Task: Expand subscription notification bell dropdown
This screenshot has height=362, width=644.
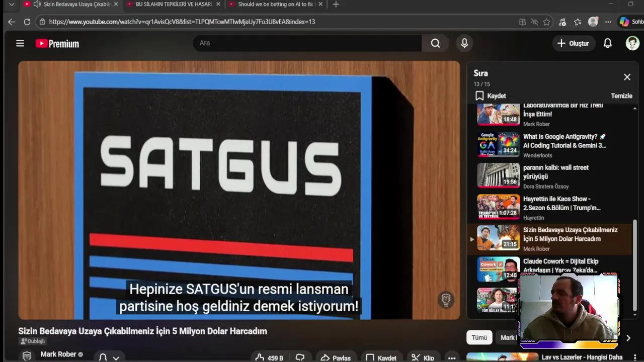Action: click(109, 357)
